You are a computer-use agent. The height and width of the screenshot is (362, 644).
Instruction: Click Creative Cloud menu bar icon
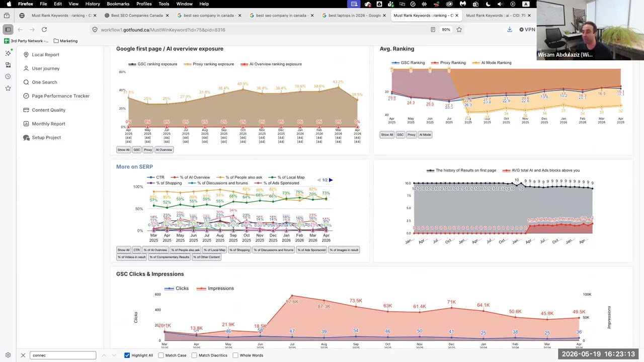tap(449, 4)
